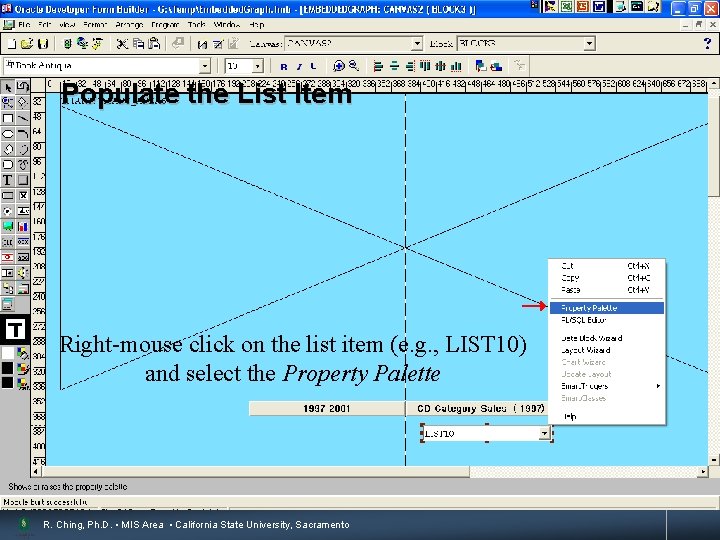The height and width of the screenshot is (540, 720).
Task: Open the Arrange menu
Action: 129,24
